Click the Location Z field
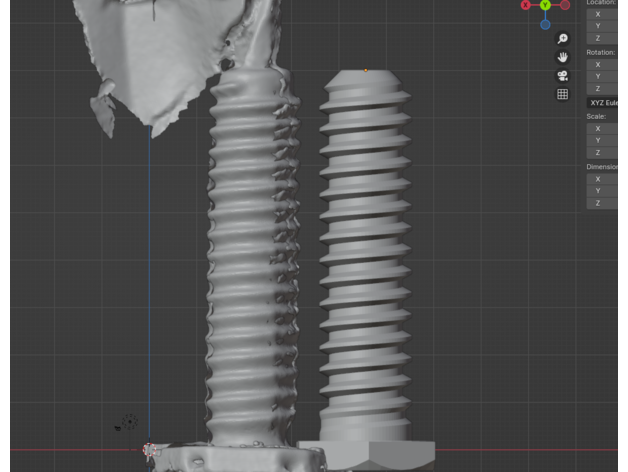This screenshot has width=628, height=472. (603, 38)
